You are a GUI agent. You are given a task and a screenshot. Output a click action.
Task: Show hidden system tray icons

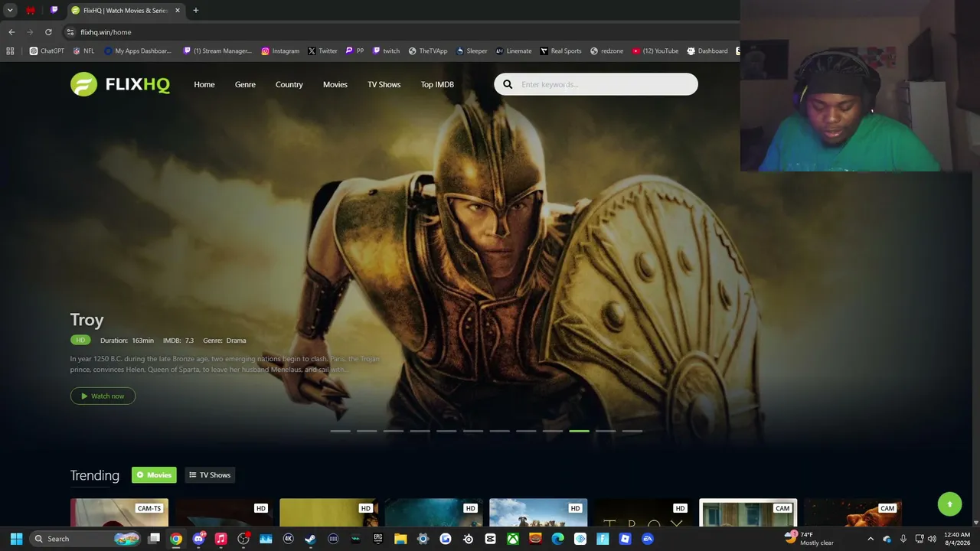pyautogui.click(x=870, y=539)
